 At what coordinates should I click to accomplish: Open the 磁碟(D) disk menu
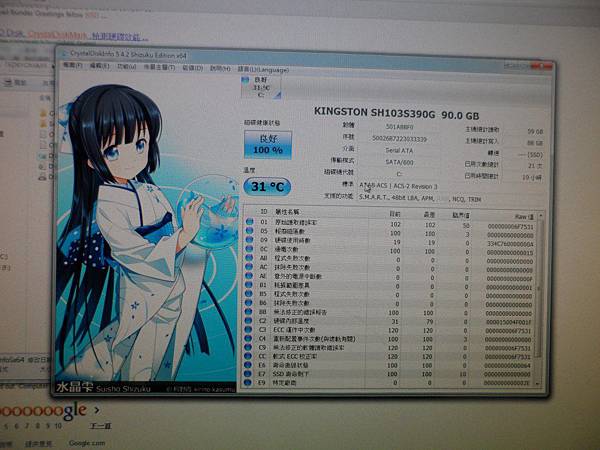(x=192, y=68)
